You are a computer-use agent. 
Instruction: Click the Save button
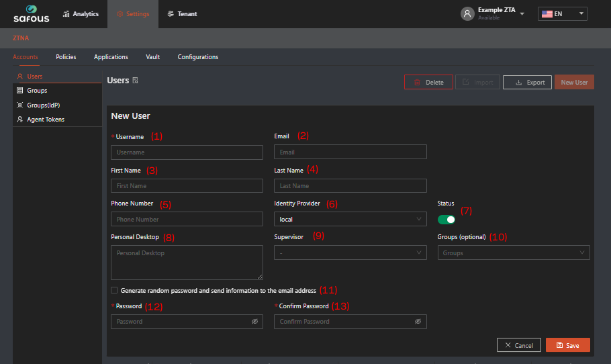coord(567,345)
